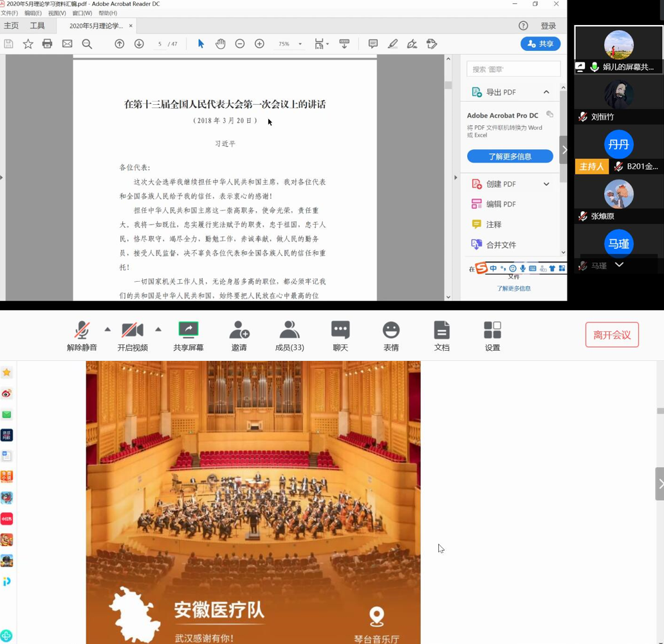Open meeting 设置 settings

coord(492,336)
